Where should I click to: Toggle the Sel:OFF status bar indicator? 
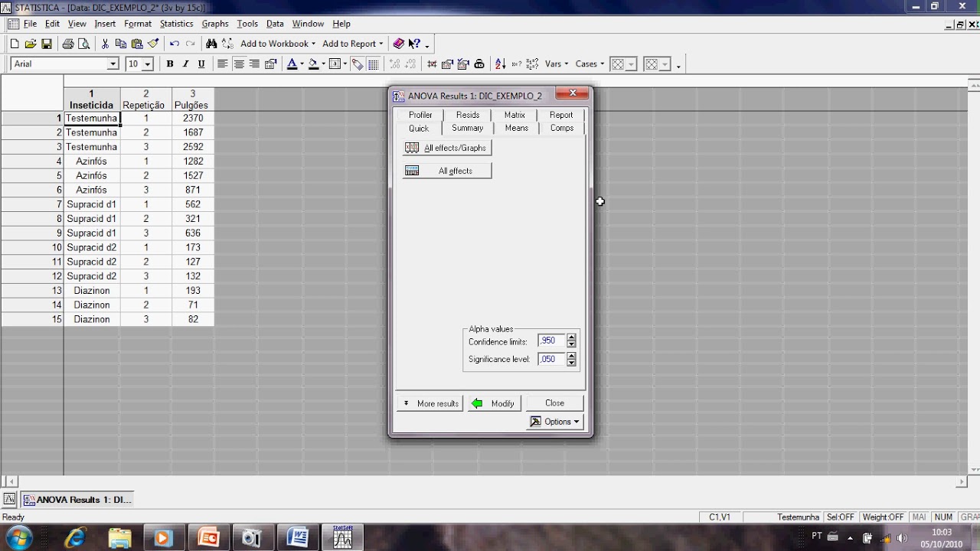[841, 517]
